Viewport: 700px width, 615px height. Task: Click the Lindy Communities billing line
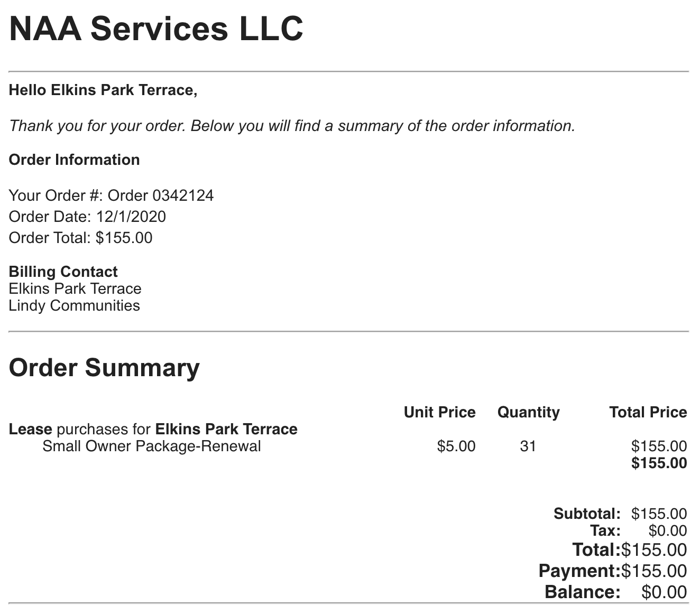tap(74, 305)
